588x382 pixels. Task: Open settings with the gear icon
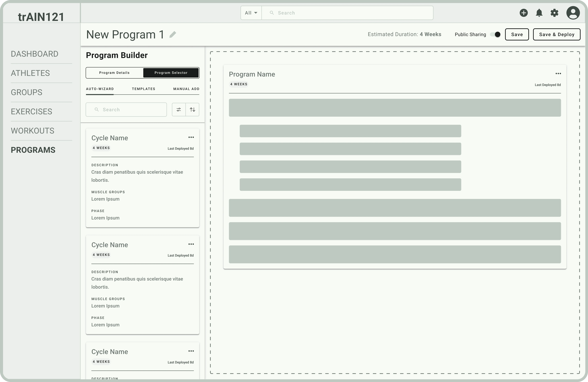tap(554, 13)
